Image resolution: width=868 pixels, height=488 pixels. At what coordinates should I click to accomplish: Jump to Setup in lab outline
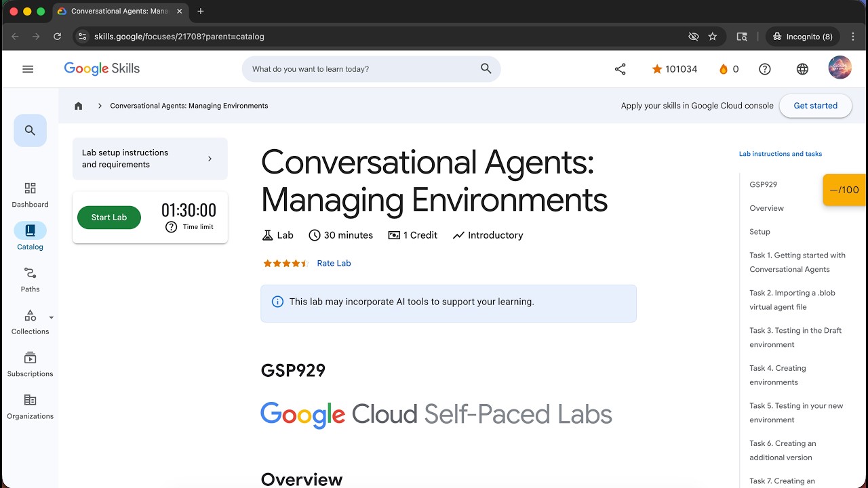click(759, 232)
